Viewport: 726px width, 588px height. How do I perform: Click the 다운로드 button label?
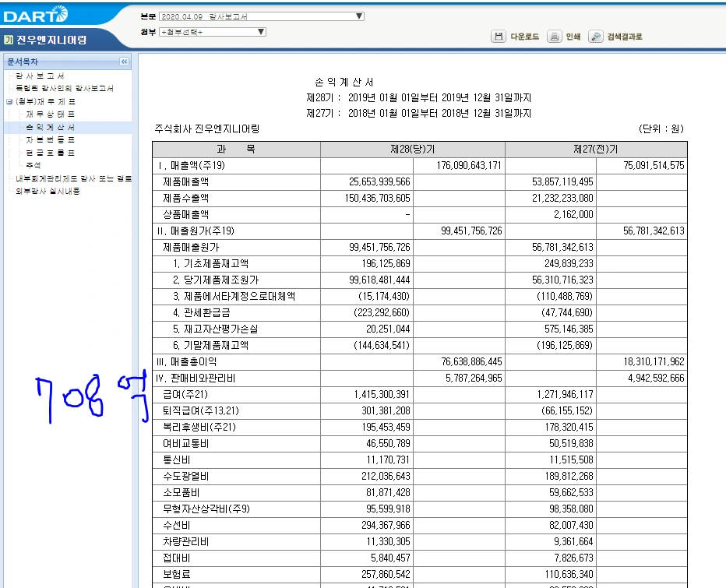click(x=525, y=36)
